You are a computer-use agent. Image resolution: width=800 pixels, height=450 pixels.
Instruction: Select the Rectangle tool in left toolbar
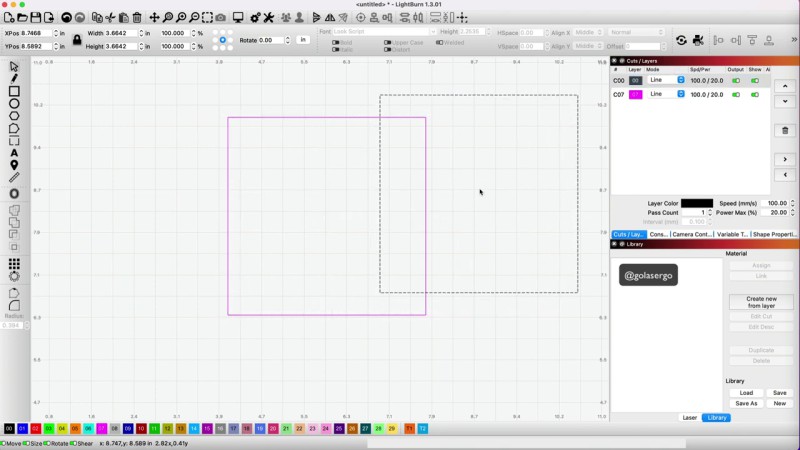tap(14, 91)
